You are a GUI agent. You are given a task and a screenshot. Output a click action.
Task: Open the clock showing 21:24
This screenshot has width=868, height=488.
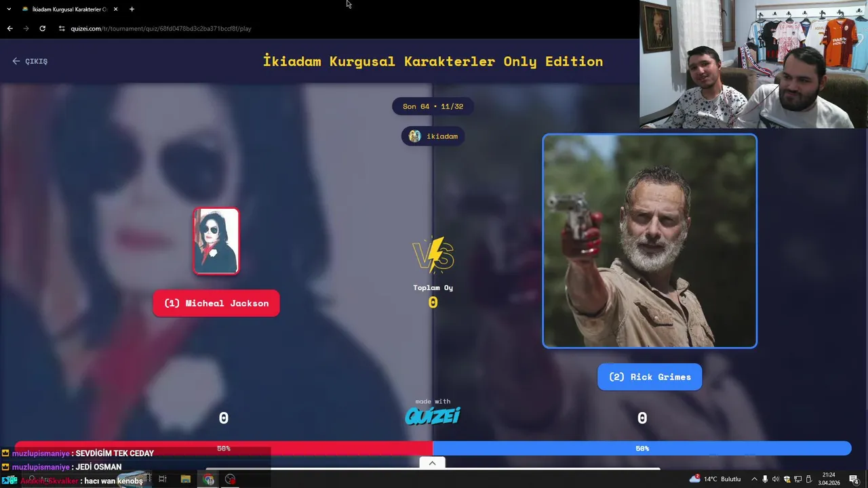click(829, 479)
